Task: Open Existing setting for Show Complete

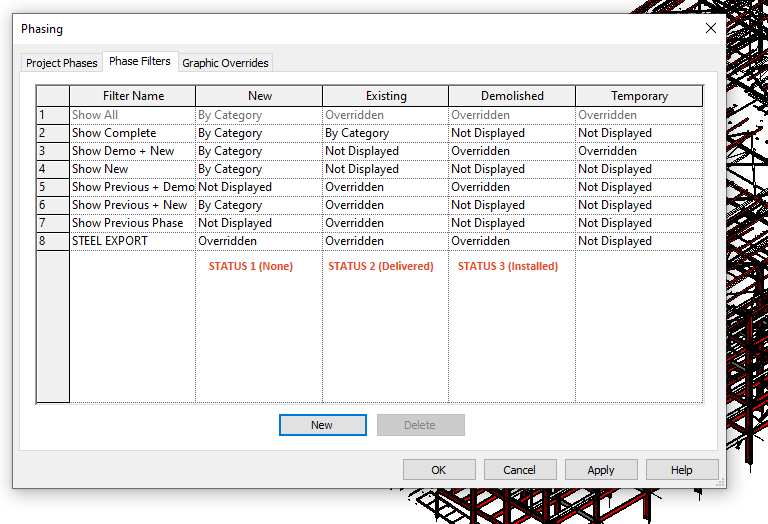Action: (385, 133)
